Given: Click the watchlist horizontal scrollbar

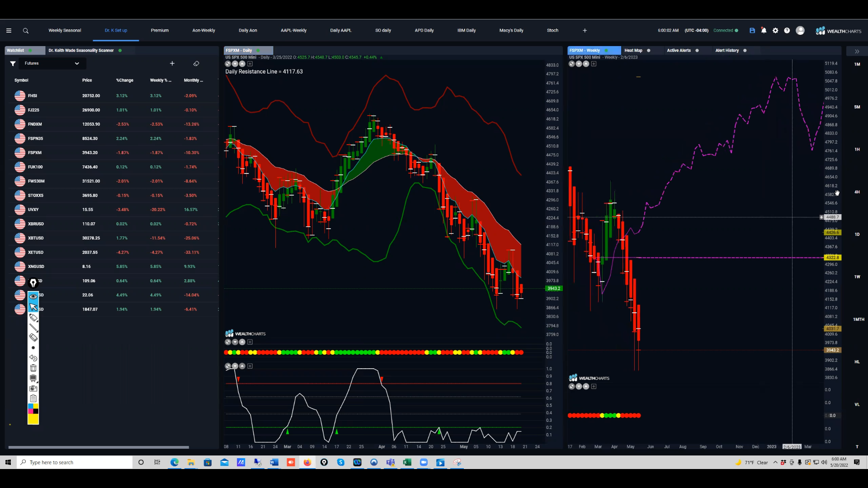Looking at the screenshot, I should click(99, 447).
